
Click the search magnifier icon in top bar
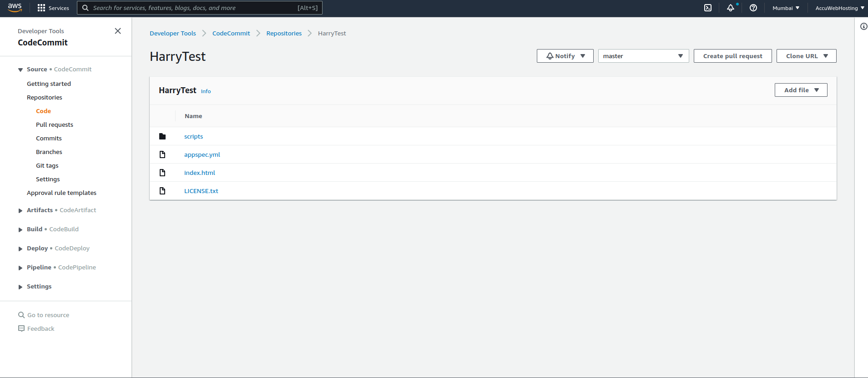click(85, 8)
